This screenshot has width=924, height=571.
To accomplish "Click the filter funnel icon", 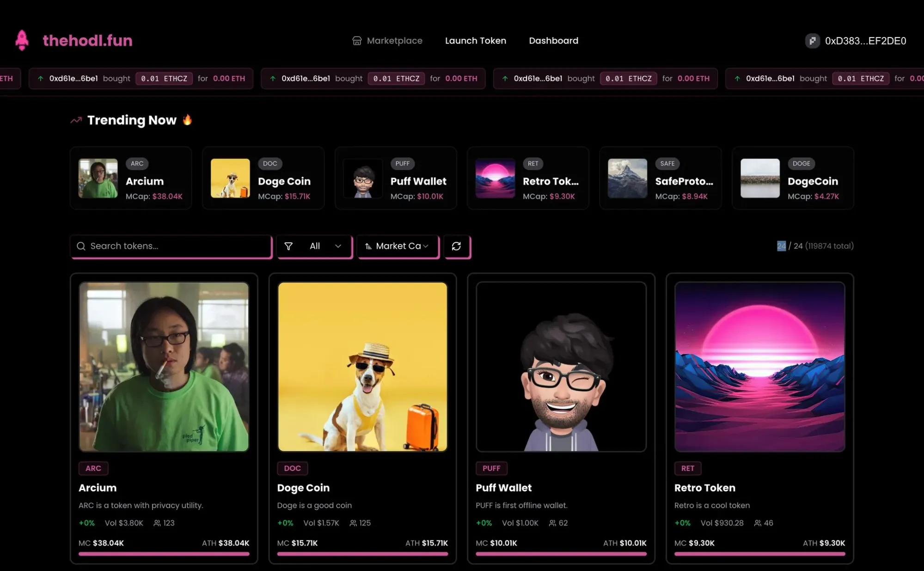I will [x=288, y=246].
